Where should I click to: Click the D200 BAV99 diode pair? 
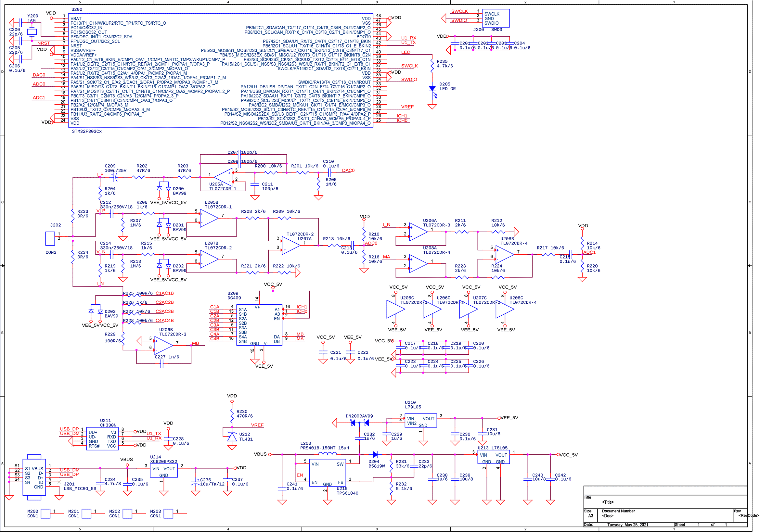pos(164,188)
